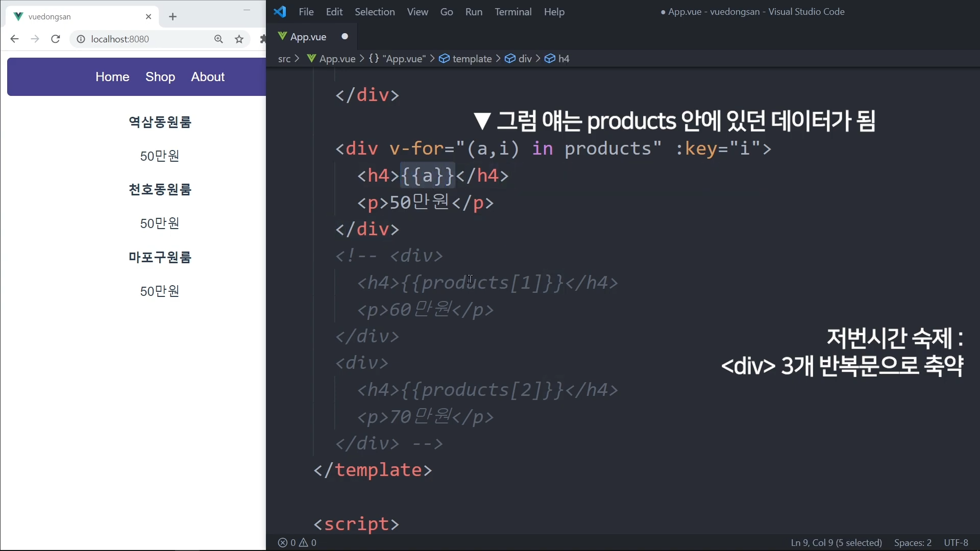Expand the src breadcrumb folder
Viewport: 980px width, 551px height.
(284, 59)
